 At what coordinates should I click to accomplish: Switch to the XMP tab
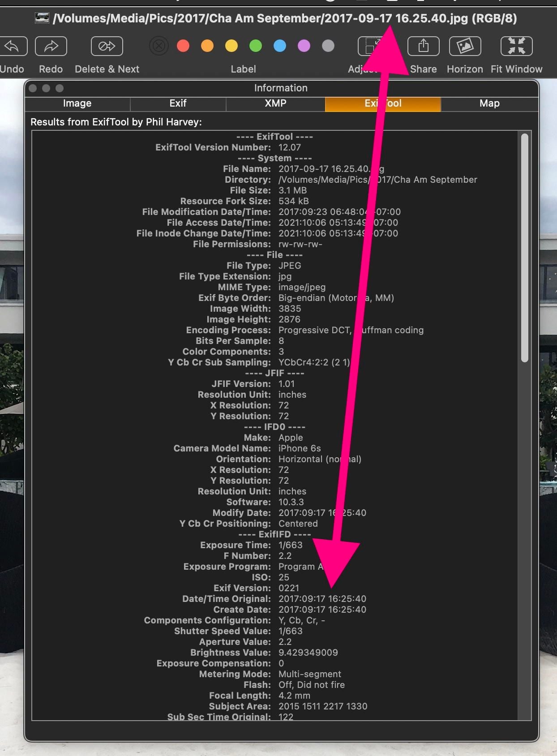275,103
